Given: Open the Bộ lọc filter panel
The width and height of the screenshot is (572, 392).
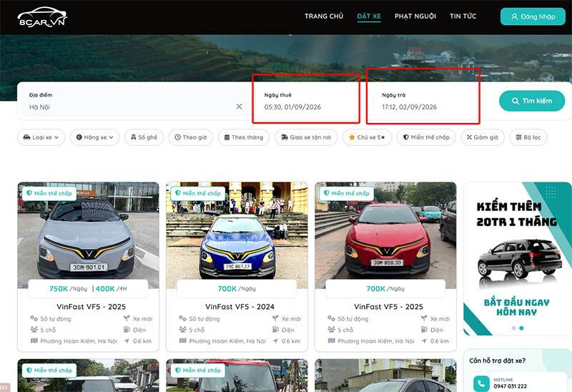Looking at the screenshot, I should tap(528, 137).
